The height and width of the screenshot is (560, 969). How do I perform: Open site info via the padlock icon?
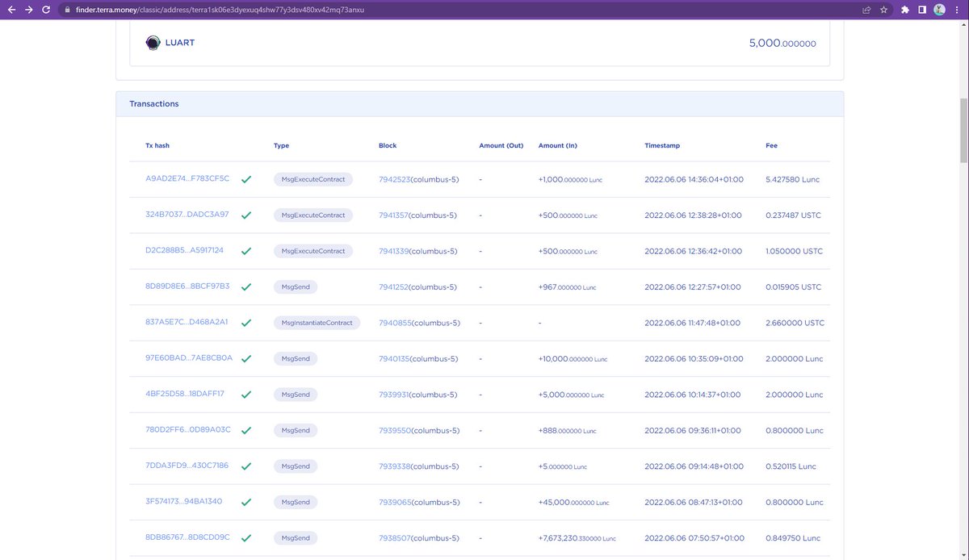69,10
